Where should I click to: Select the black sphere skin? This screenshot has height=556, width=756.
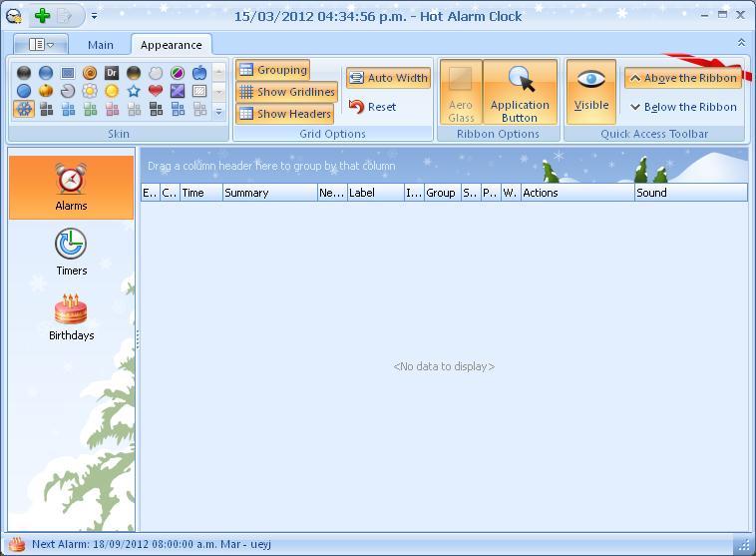pyautogui.click(x=24, y=73)
